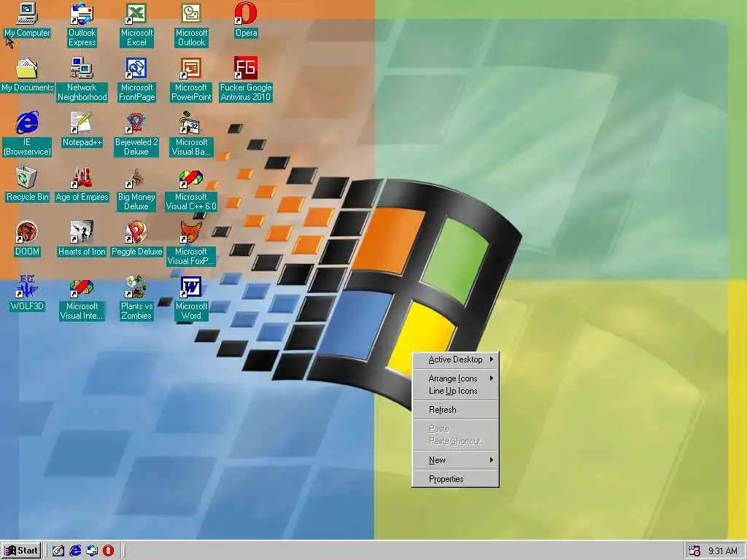Expand the Arrange Icons submenu
Image resolution: width=747 pixels, height=560 pixels.
click(455, 378)
